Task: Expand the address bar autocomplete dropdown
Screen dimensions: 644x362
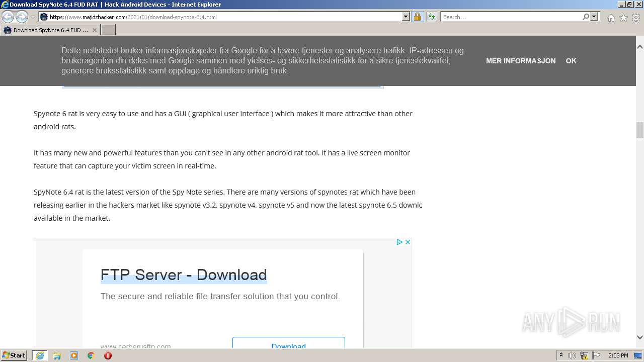Action: pos(406,17)
